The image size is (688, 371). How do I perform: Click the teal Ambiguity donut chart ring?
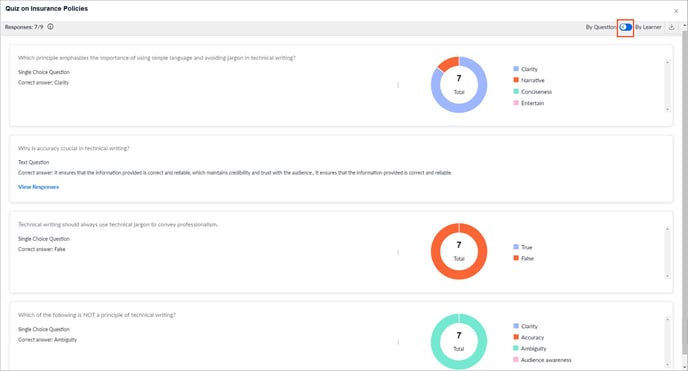[459, 364]
